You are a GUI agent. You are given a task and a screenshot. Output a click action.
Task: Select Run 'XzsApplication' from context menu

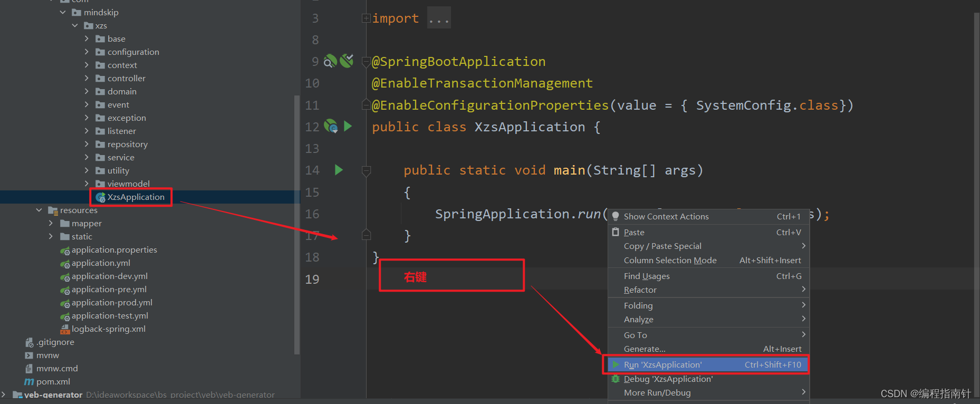662,364
